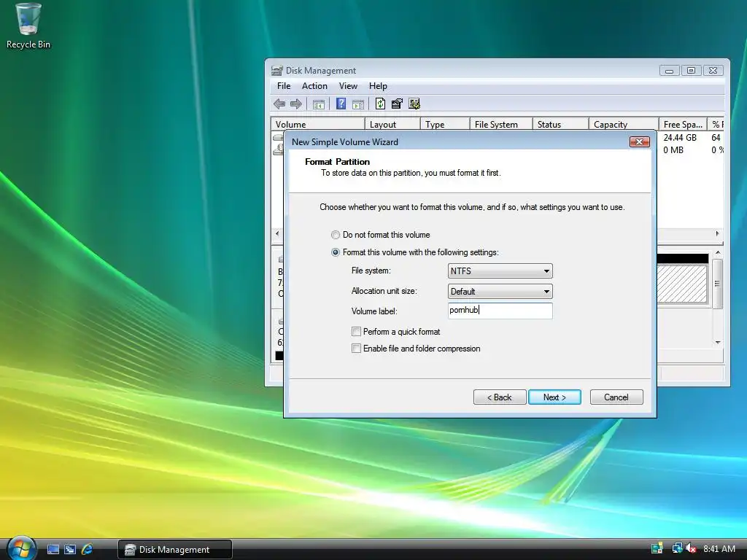The height and width of the screenshot is (560, 747).
Task: Click the Type column header
Action: 445,124
